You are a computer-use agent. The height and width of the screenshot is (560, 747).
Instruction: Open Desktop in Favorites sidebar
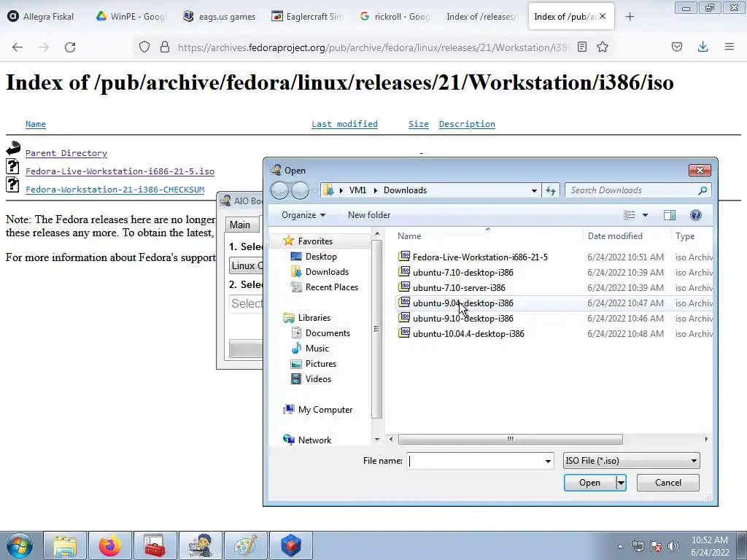tap(321, 257)
